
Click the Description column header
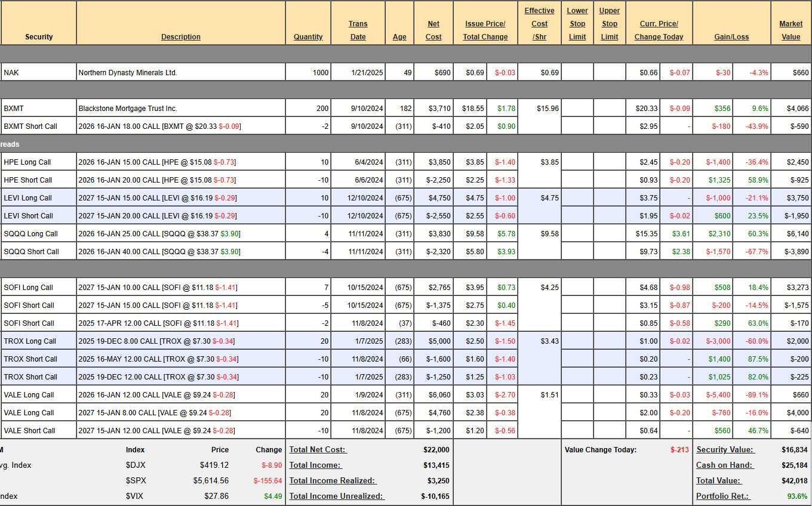[180, 37]
